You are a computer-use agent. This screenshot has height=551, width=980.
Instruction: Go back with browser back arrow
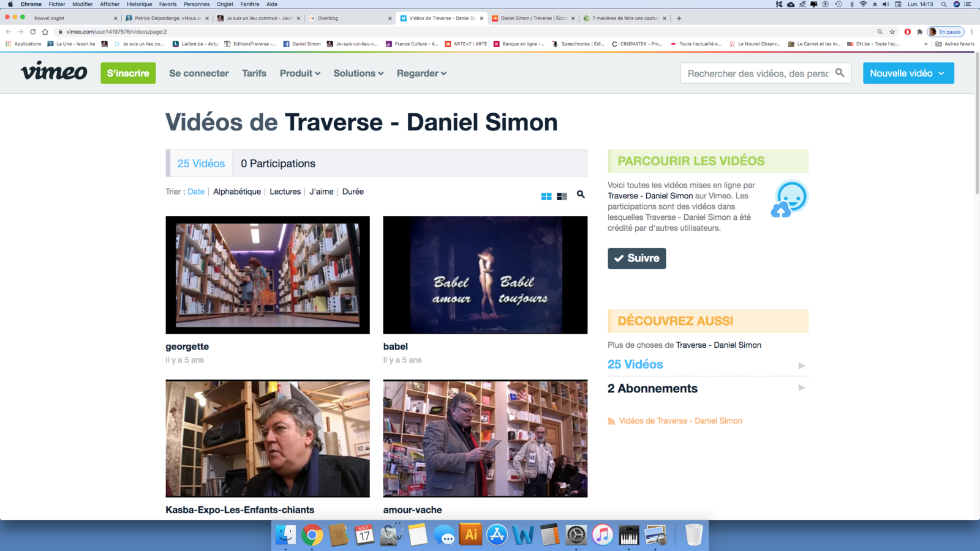click(8, 32)
